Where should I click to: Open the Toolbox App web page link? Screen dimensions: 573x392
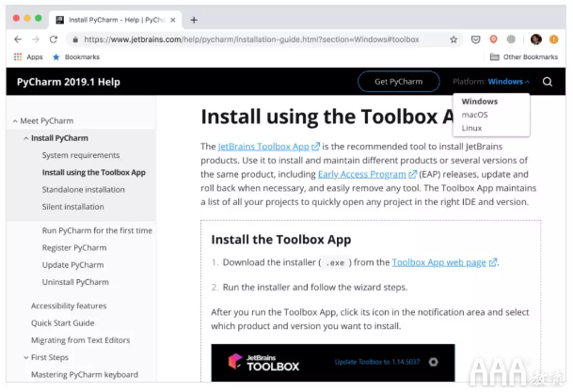pos(439,262)
